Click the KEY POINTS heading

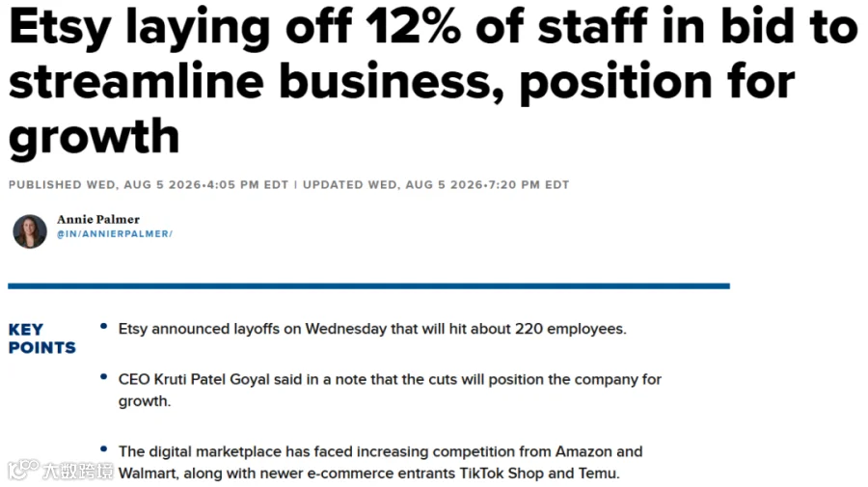coord(42,338)
